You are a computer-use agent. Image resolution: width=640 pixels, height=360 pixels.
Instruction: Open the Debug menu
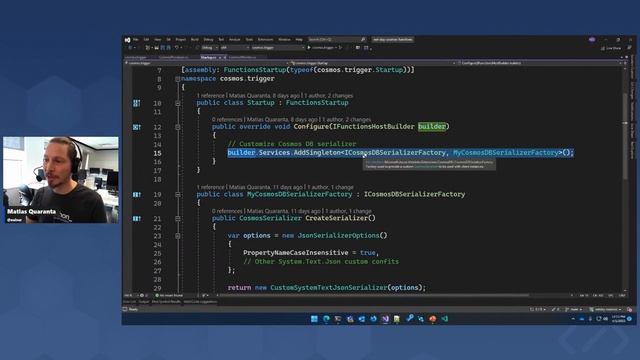208,40
